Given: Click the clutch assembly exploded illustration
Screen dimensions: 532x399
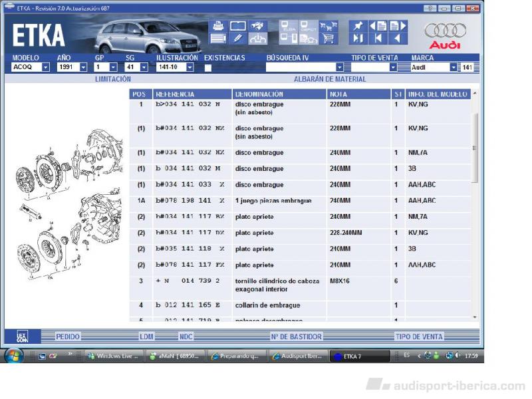Looking at the screenshot, I should (x=68, y=203).
